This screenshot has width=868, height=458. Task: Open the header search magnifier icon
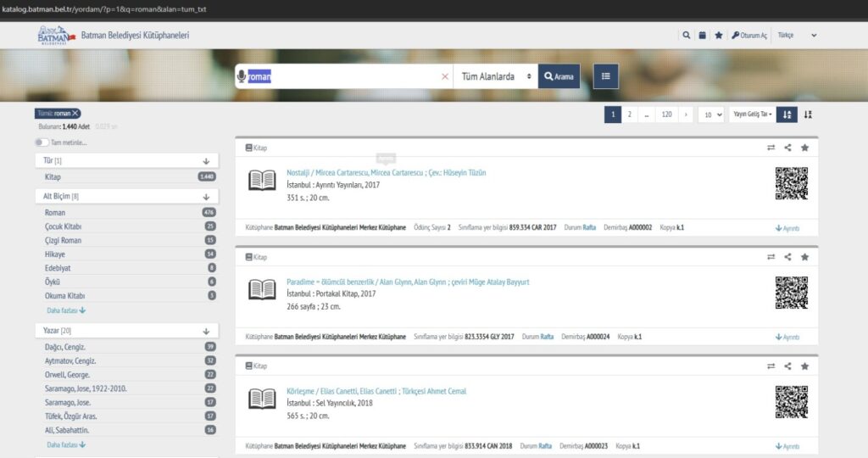click(687, 35)
